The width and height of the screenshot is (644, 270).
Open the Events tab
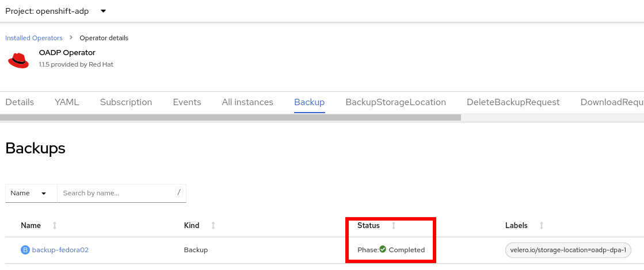[187, 102]
